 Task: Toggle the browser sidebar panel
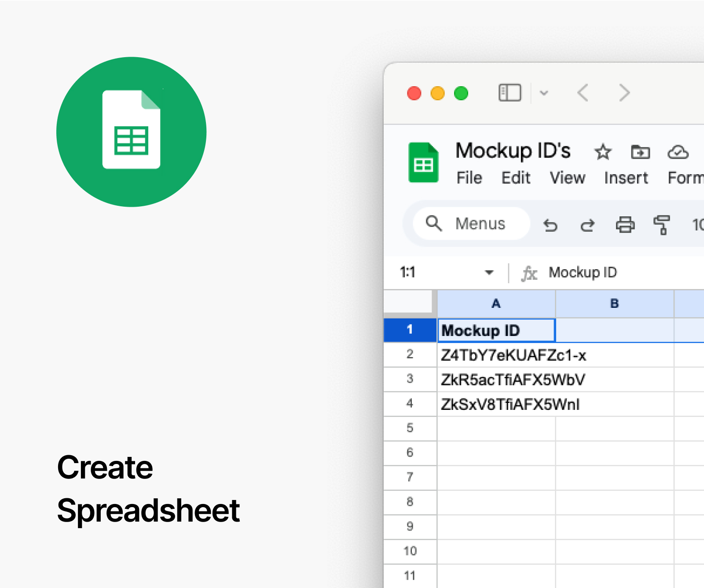click(x=509, y=93)
